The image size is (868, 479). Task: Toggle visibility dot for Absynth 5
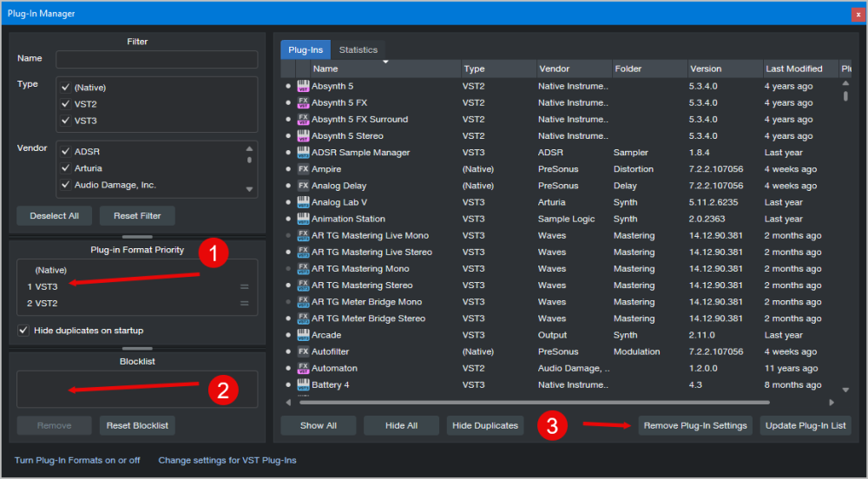[x=288, y=86]
